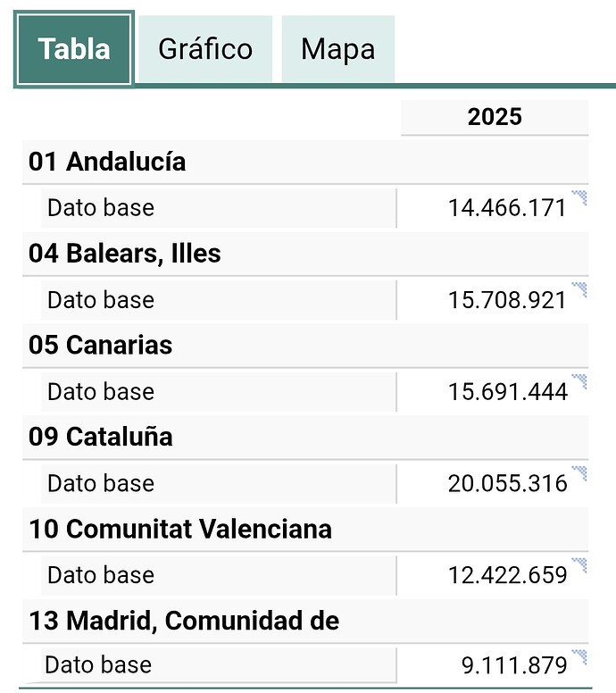Click the Cataluña value 20.055.316
The width and height of the screenshot is (616, 693).
[x=507, y=483]
